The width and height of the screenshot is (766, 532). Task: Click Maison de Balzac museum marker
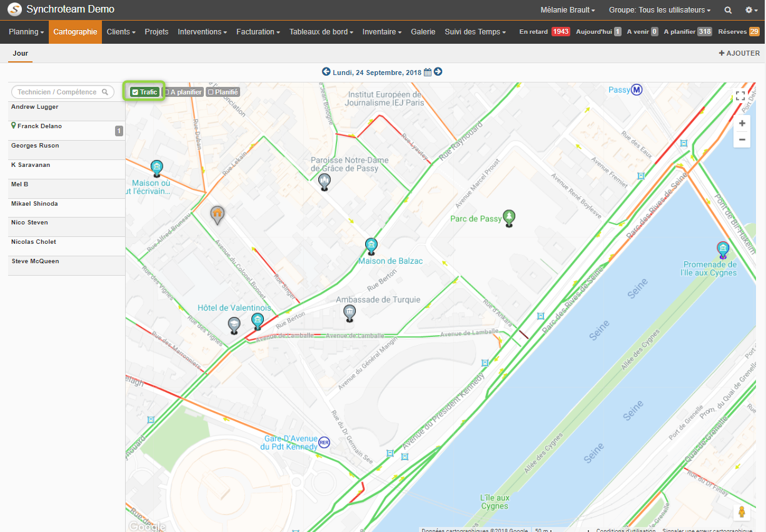pos(371,246)
